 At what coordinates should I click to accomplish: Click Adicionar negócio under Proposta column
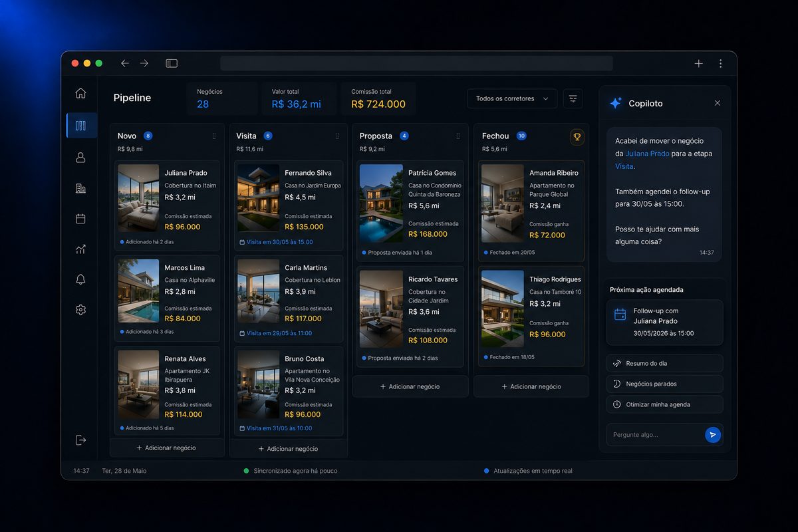[410, 386]
